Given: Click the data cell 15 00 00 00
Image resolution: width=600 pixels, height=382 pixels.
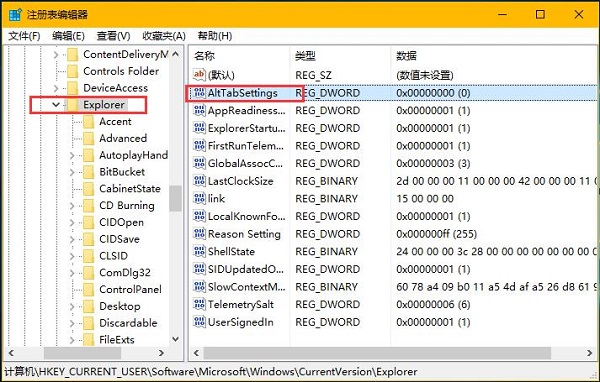Looking at the screenshot, I should point(425,199).
